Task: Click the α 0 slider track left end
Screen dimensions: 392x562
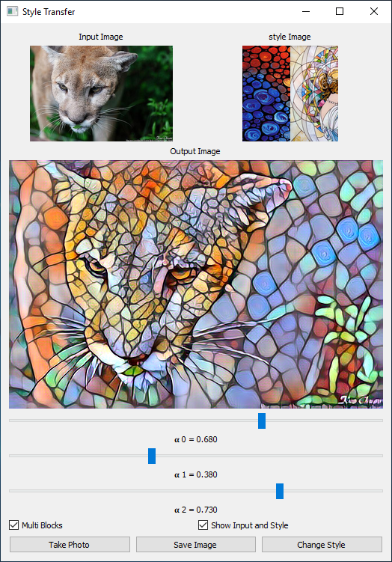Action: (x=11, y=421)
